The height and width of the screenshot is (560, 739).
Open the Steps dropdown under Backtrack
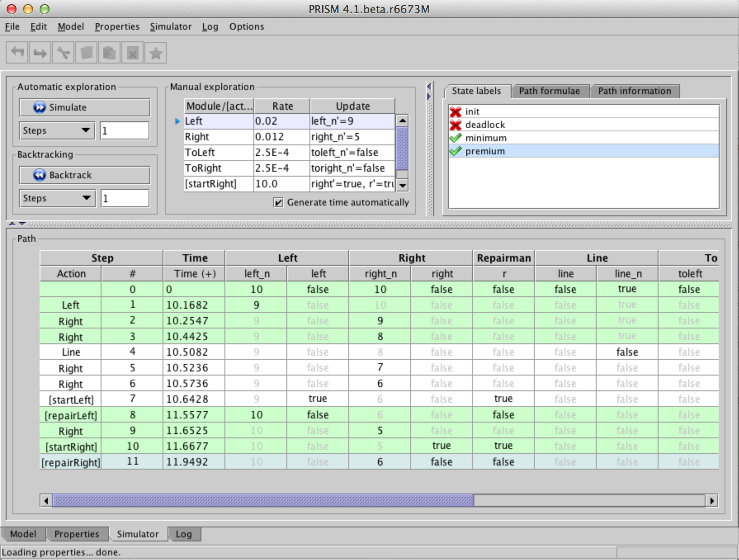(57, 198)
